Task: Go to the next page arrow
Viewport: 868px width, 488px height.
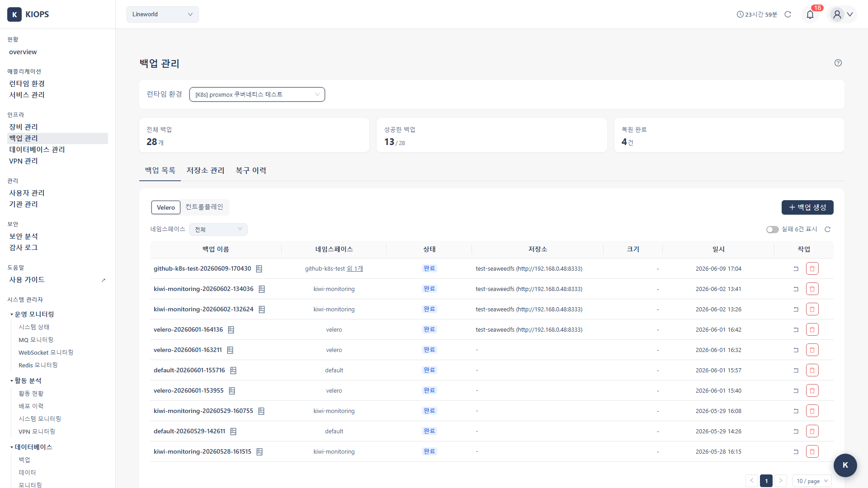Action: tap(781, 481)
